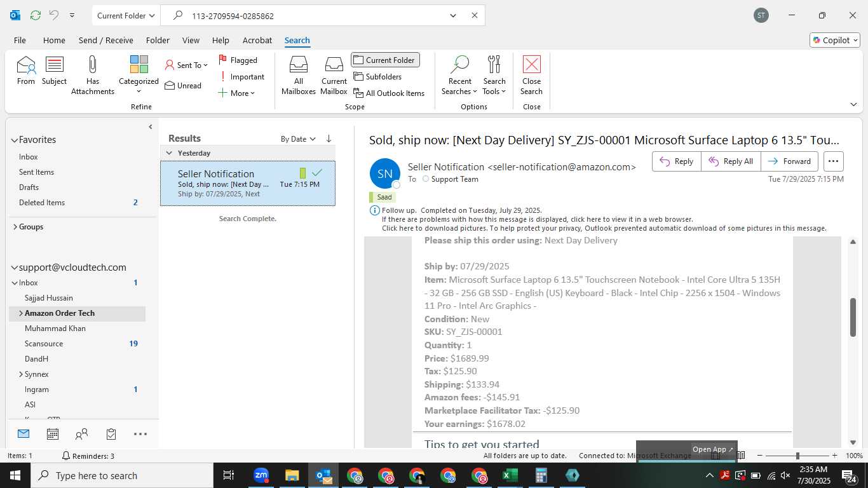Screen dimensions: 868x488
Task: Switch to the Home tab
Action: tap(54, 40)
